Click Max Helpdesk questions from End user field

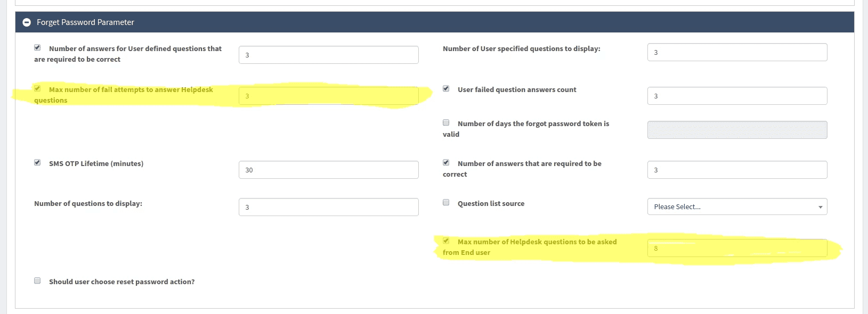tap(737, 248)
